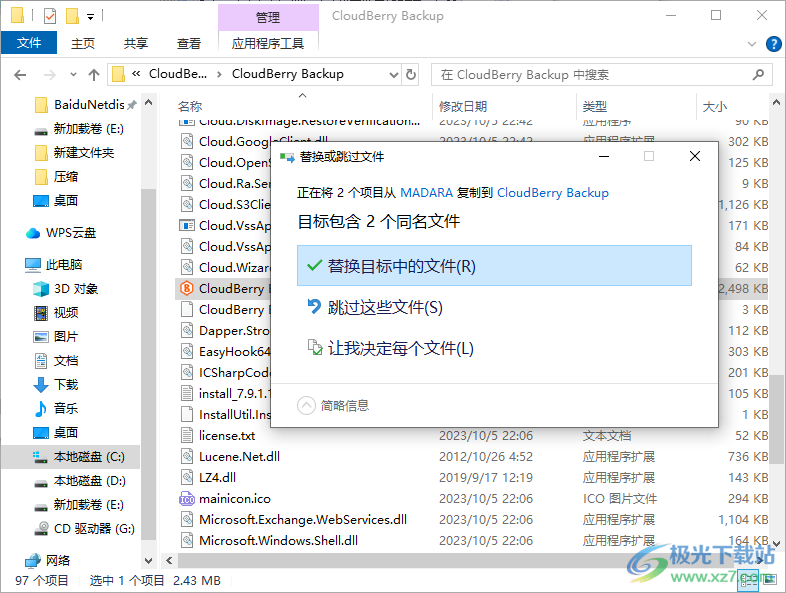Switch to the 主页 ribbon tab
This screenshot has height=593, width=786.
[83, 44]
